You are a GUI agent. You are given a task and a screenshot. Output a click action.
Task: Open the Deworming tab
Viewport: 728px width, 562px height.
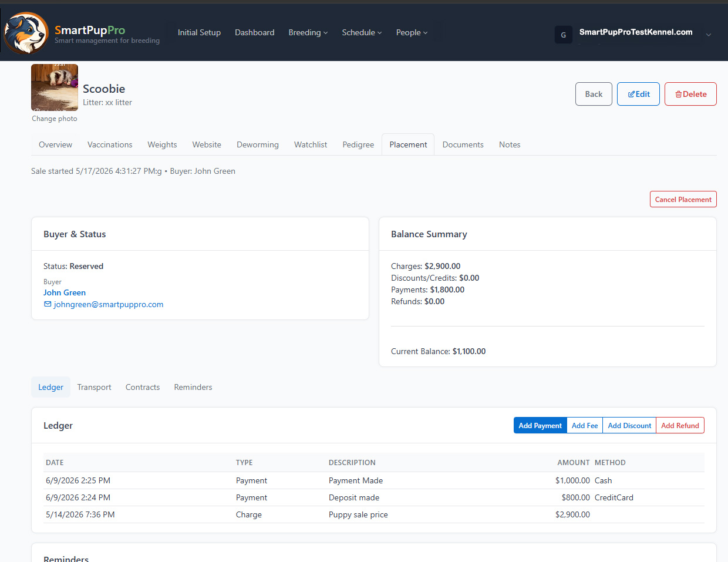(x=258, y=144)
